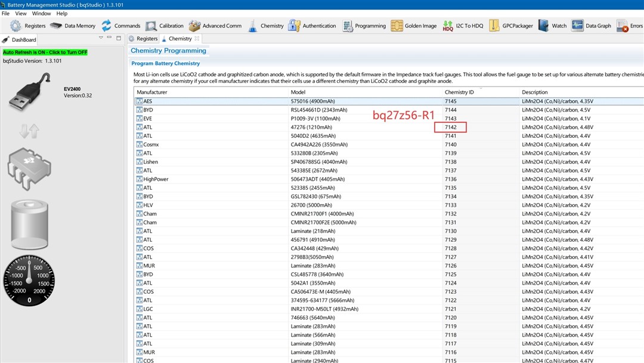Screen dimensions: 644x363
Task: Select chemistry ID 7116 cell
Action: [451, 352]
